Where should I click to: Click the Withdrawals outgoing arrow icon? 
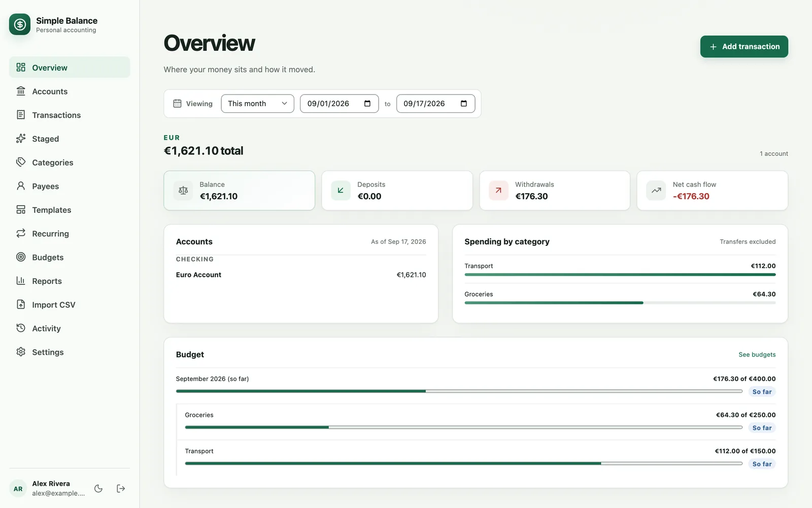coord(498,190)
